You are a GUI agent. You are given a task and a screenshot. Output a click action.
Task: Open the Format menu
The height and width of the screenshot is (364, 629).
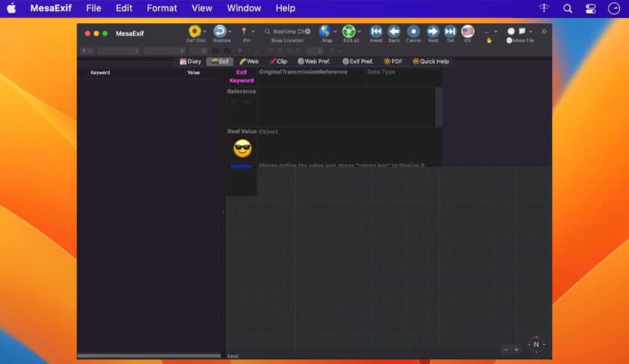coord(162,8)
